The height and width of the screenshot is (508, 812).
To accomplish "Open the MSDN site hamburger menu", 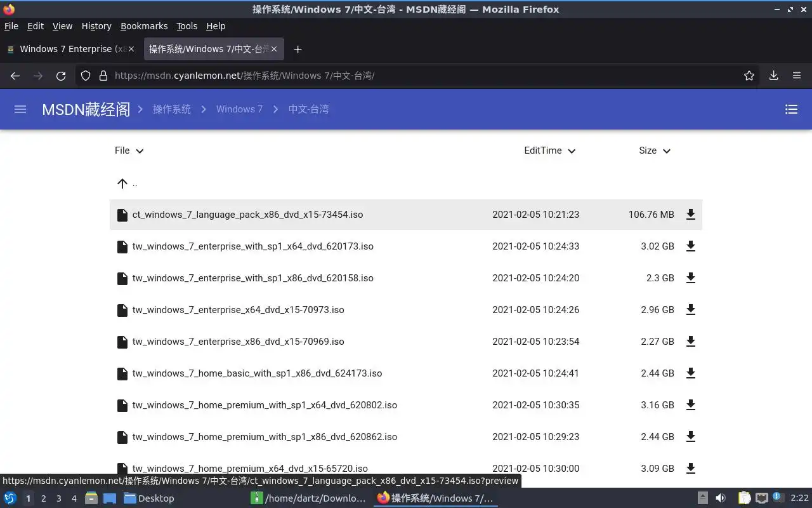I will [x=20, y=109].
